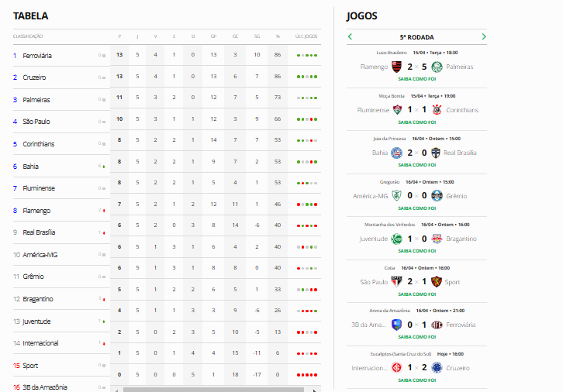Open 'Saiba como foi' for Bahia vs Real Brasília
This screenshot has width=563, height=392.
(416, 165)
